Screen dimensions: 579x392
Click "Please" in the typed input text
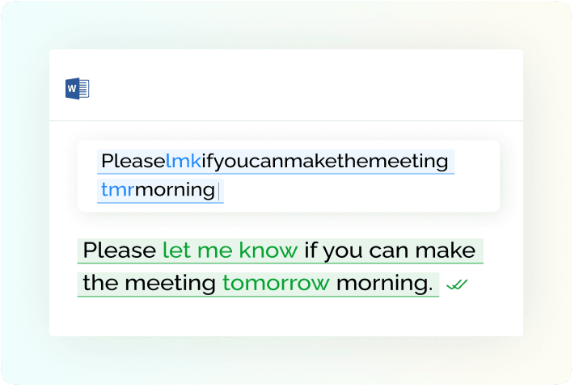pos(133,162)
